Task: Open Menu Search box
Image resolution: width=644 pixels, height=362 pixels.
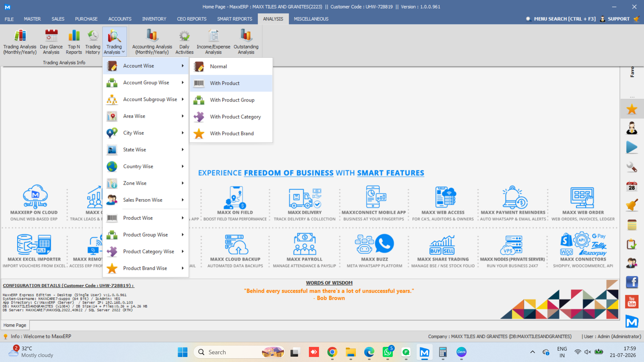Action: coord(561,19)
